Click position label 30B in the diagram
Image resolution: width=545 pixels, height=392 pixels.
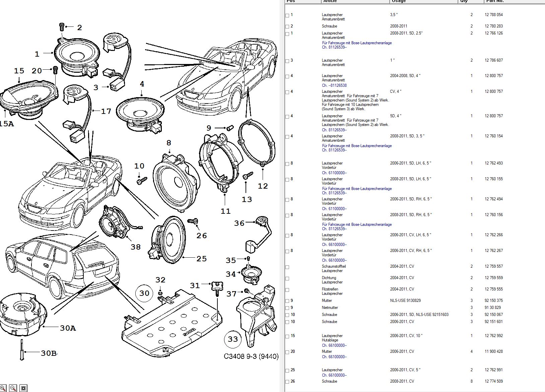pos(49,353)
